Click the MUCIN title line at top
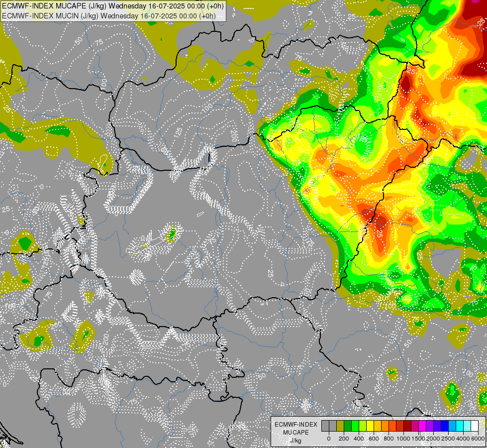 coord(109,15)
